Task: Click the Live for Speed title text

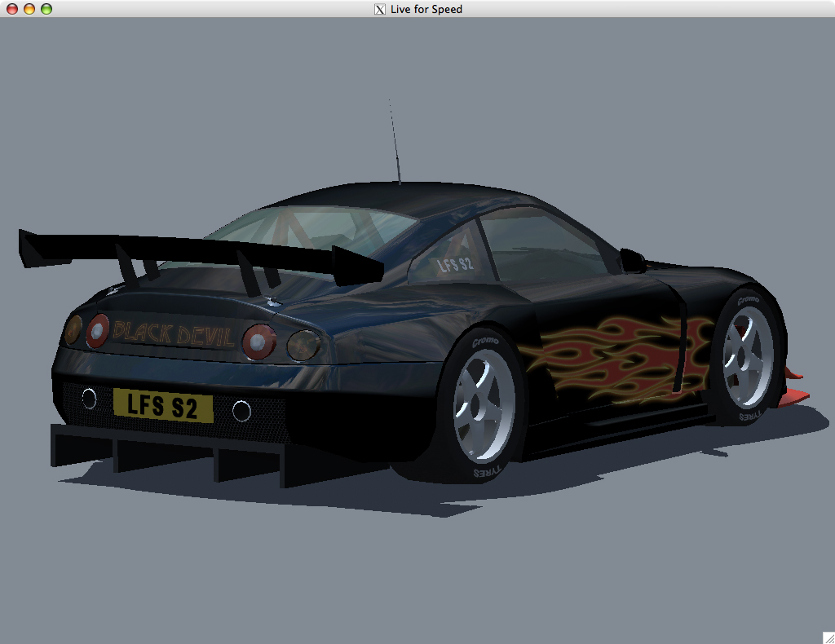Action: (426, 9)
